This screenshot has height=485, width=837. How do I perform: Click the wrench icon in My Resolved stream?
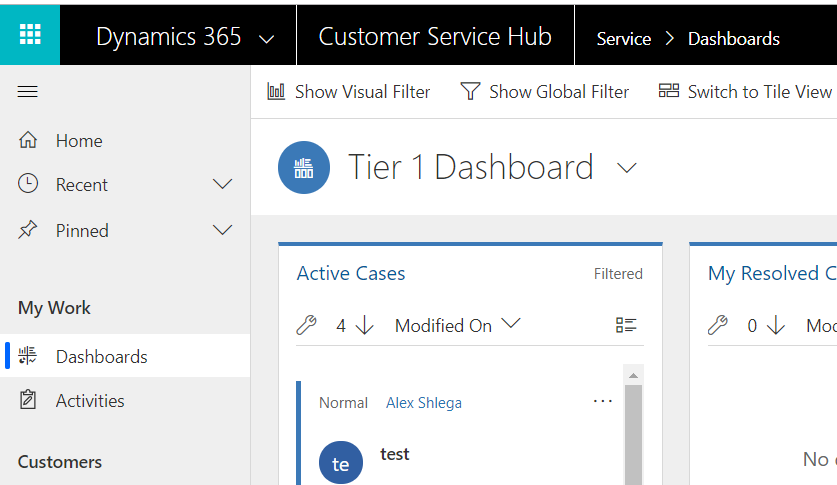tap(718, 325)
